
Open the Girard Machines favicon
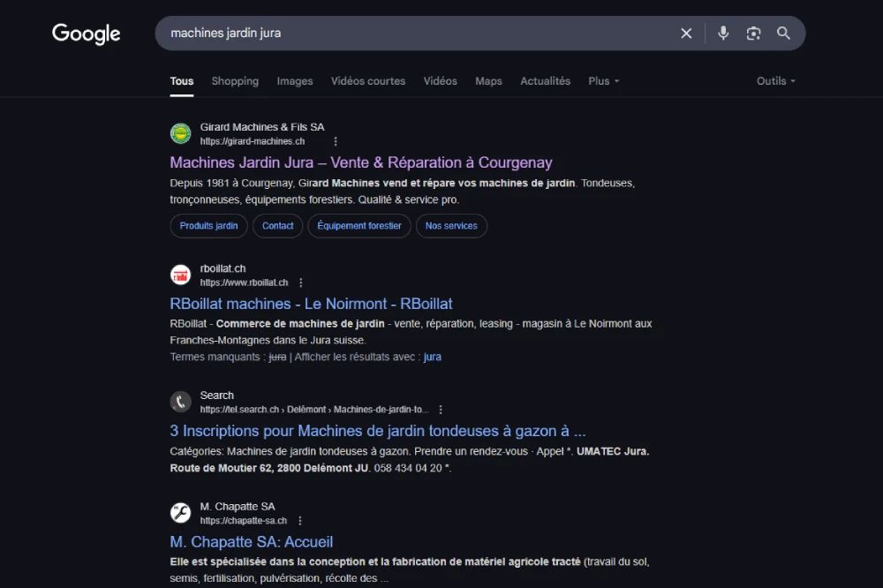[181, 133]
